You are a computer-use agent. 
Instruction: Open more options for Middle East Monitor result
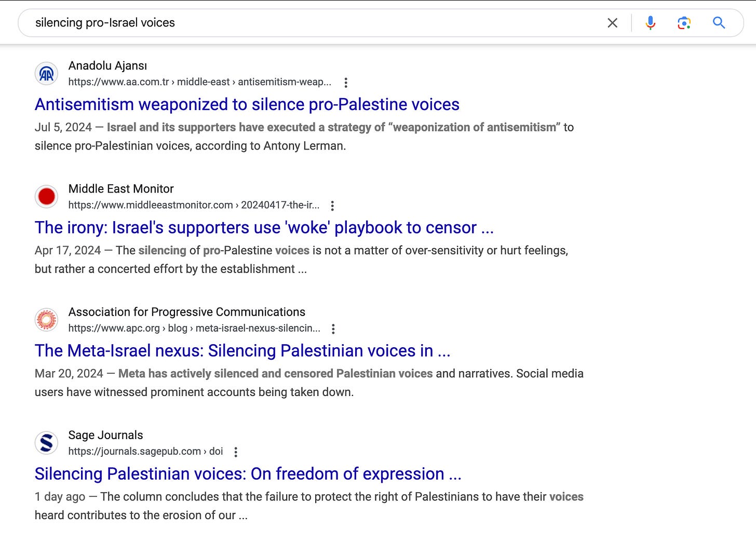tap(332, 206)
